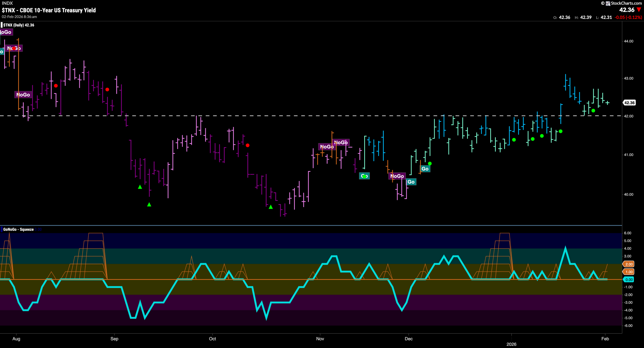Click the Aug label on the time axis
644x348 pixels.
click(x=16, y=339)
